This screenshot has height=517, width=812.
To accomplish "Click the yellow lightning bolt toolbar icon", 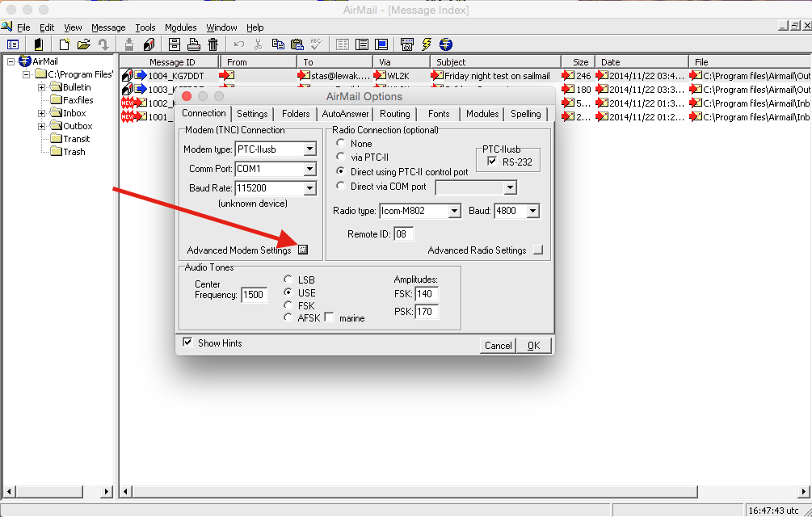I will [426, 44].
